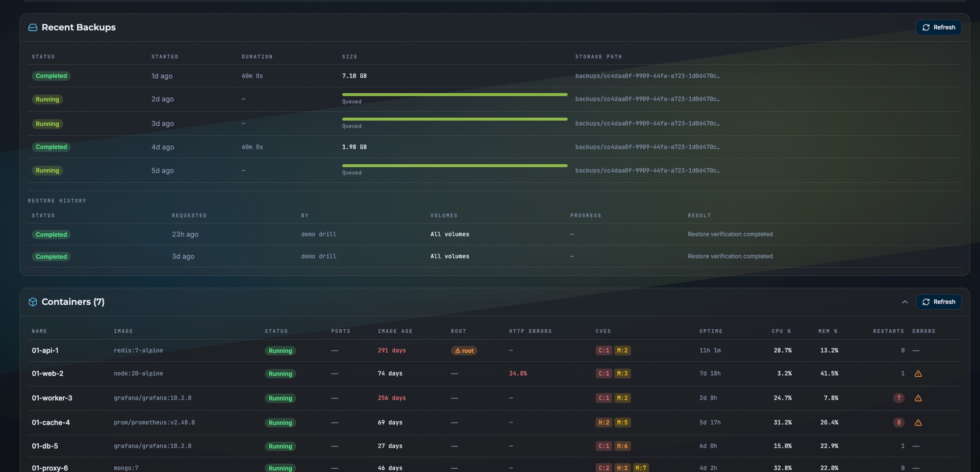
Task: Click the Completed restore from 23h ago
Action: (x=51, y=235)
